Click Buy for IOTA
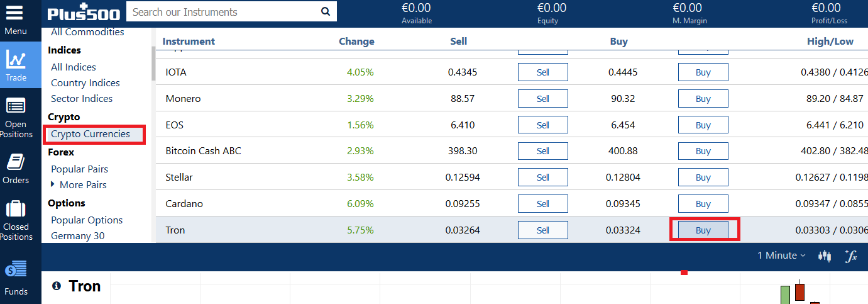This screenshot has width=868, height=304. point(703,72)
